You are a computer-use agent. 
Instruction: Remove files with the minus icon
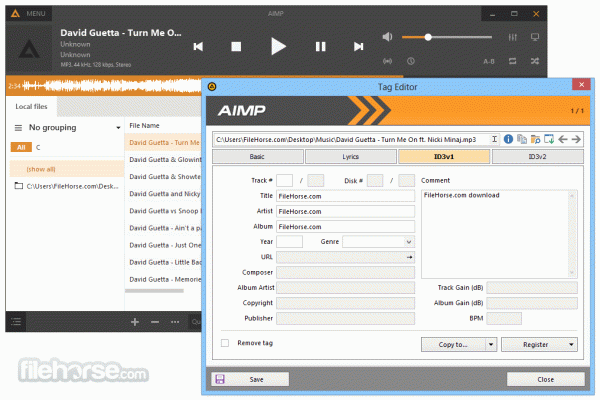point(155,322)
